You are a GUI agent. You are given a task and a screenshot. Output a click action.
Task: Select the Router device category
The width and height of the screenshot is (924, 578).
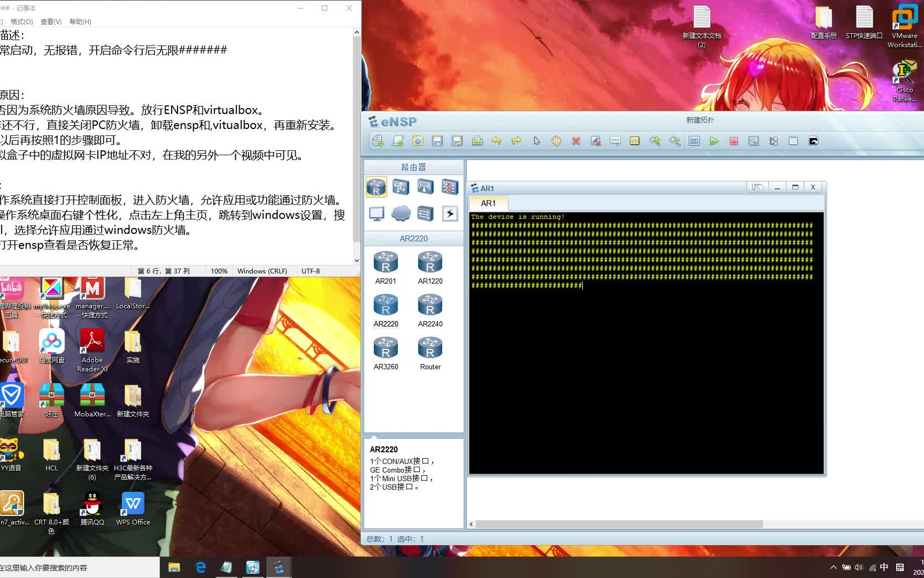[x=376, y=187]
